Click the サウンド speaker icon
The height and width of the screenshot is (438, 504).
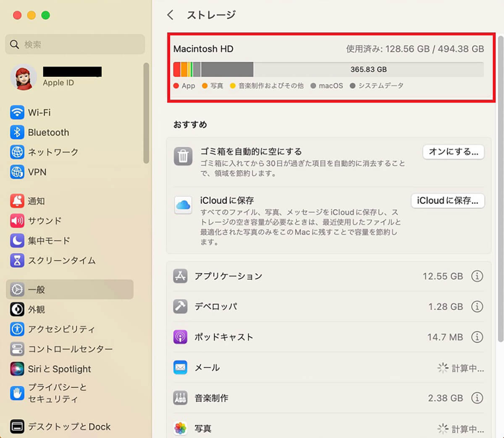click(x=17, y=221)
